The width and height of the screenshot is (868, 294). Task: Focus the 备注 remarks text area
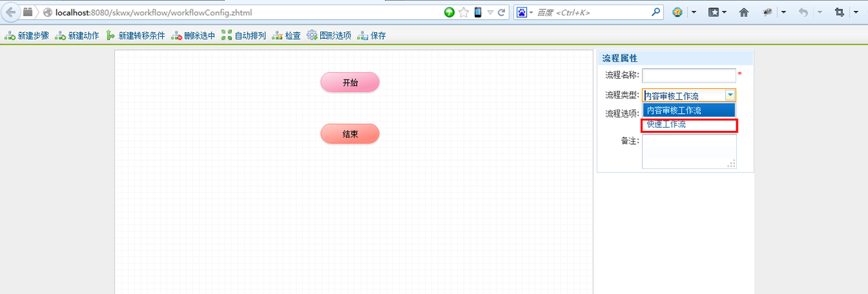click(x=688, y=151)
